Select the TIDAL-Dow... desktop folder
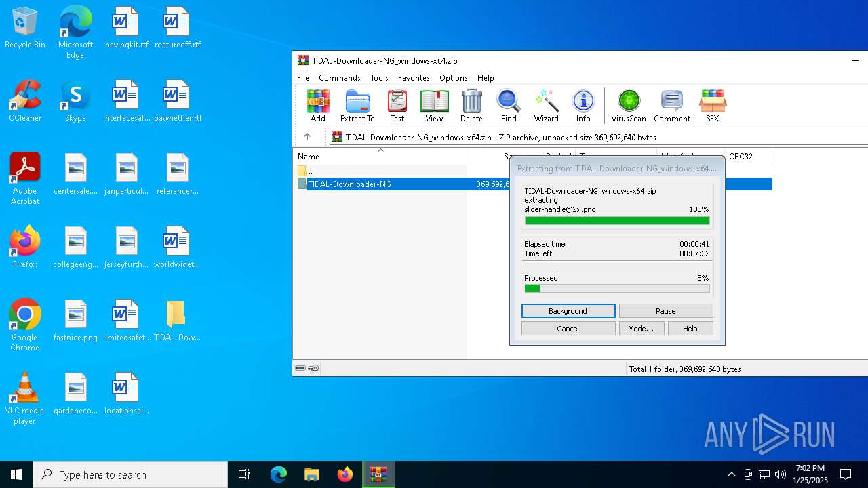The image size is (868, 488). [x=177, y=321]
